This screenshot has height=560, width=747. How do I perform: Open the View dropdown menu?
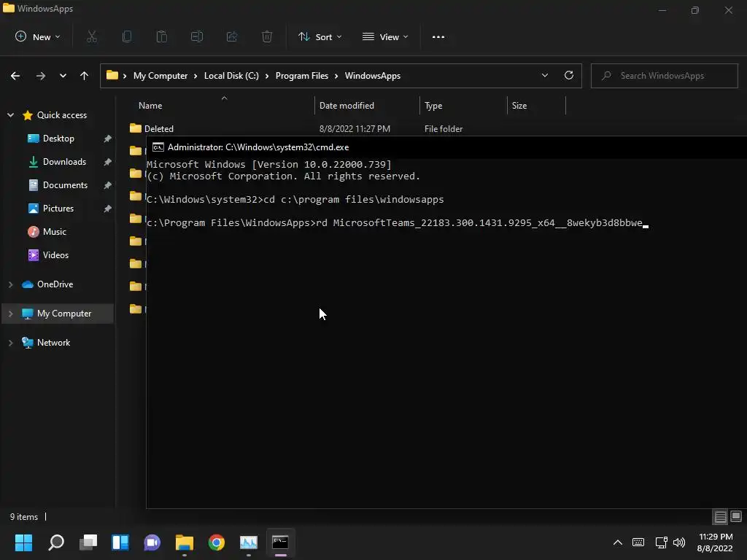point(385,36)
